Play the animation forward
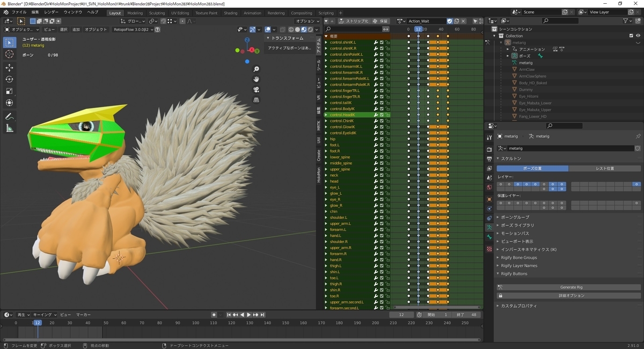This screenshot has width=644, height=349. tap(248, 315)
